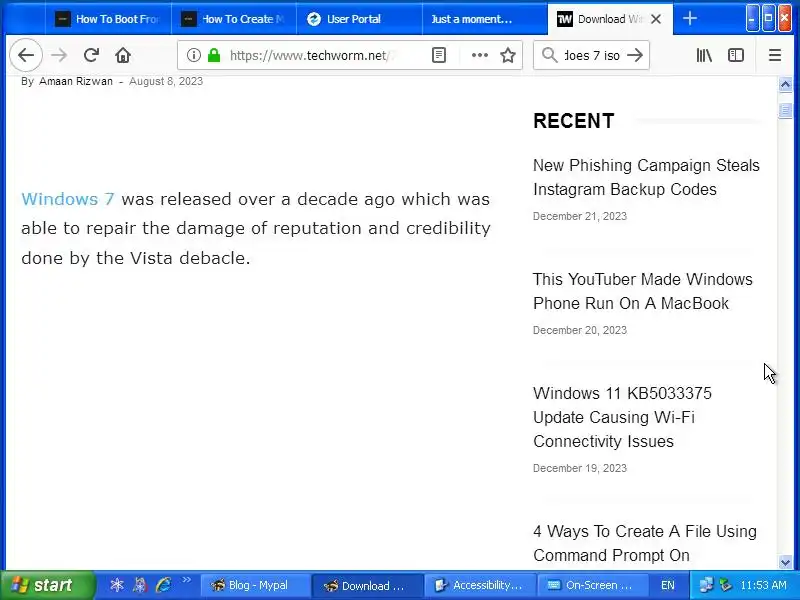
Task: Bookmark this page with the star
Action: [x=508, y=55]
